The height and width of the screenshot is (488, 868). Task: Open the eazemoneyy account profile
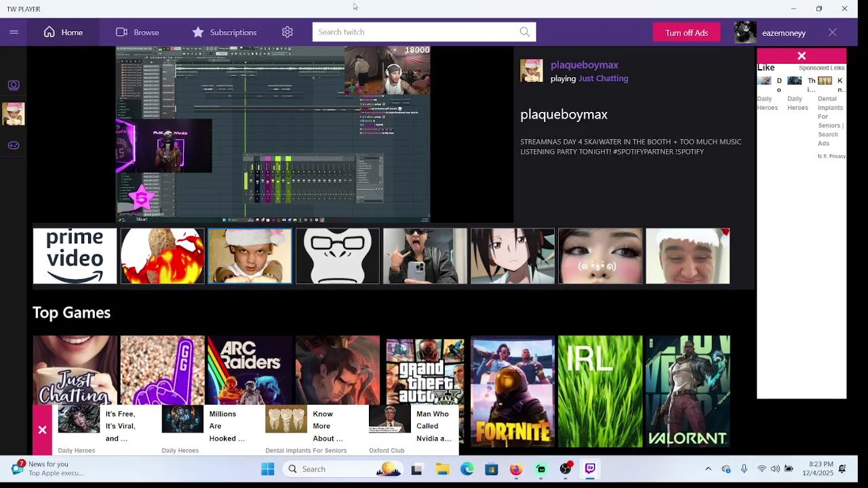(x=771, y=33)
